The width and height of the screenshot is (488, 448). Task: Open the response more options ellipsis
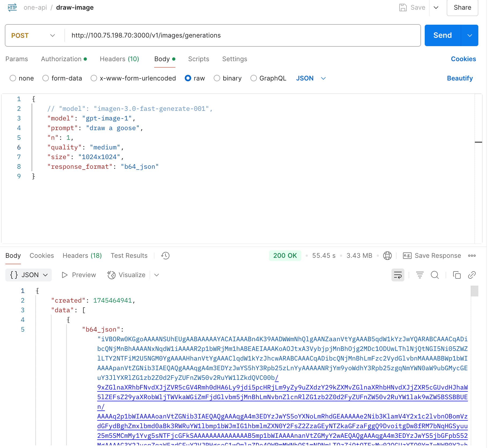click(472, 256)
